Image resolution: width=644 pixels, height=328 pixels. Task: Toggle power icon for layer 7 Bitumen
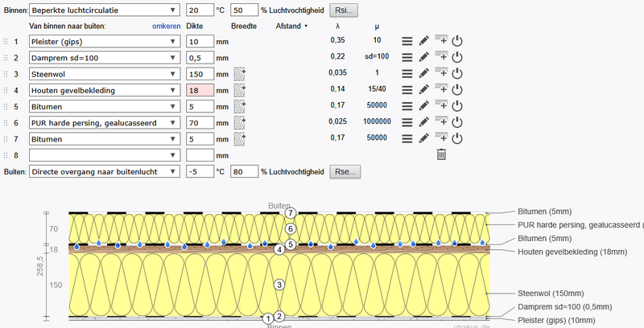tap(457, 138)
